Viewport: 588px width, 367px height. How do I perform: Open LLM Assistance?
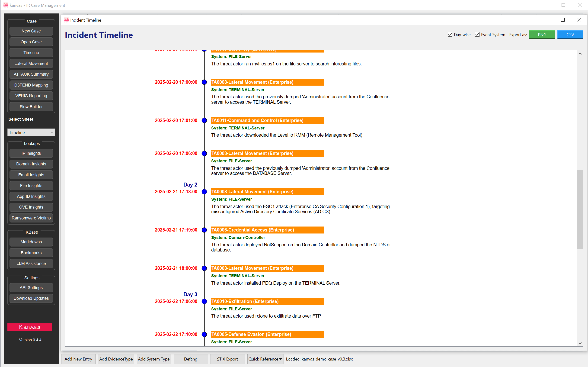pyautogui.click(x=31, y=263)
